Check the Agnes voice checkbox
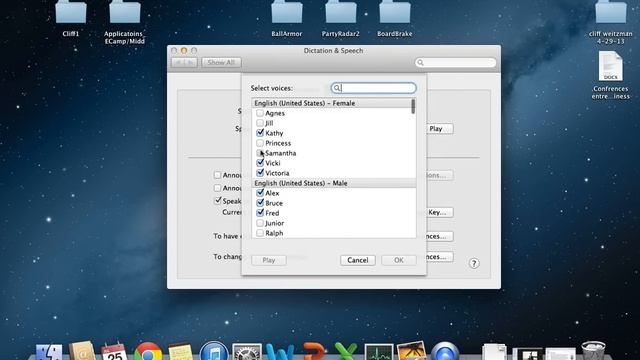The image size is (640, 360). coord(260,113)
